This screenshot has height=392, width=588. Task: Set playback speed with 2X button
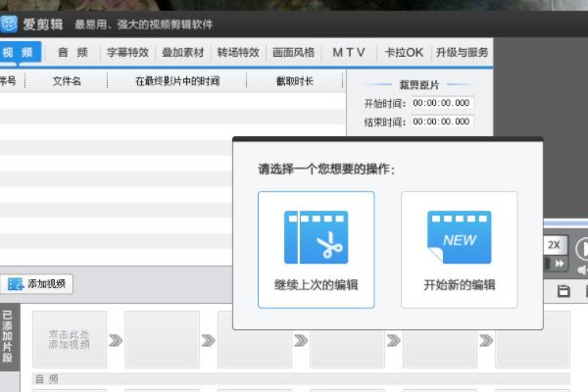tap(555, 245)
